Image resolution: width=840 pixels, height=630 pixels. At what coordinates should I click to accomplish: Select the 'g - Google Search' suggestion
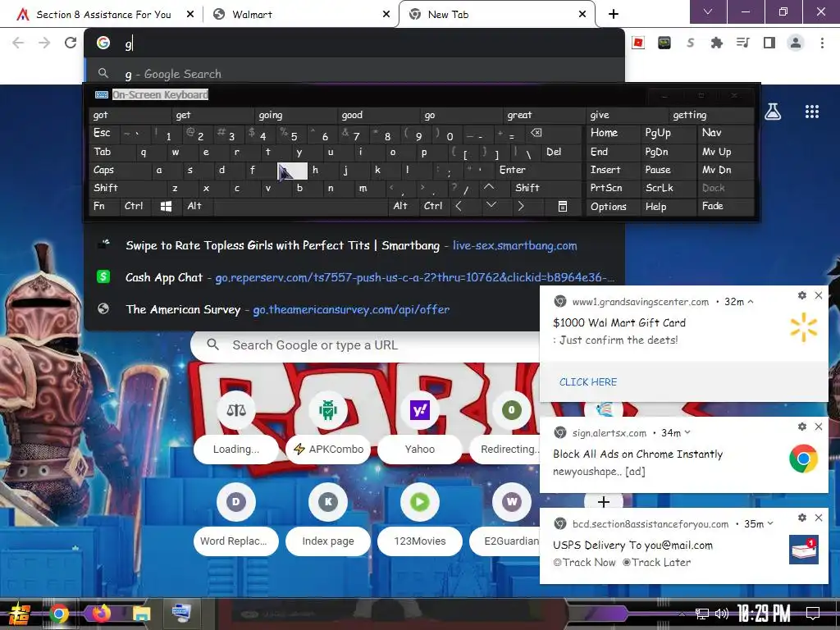pyautogui.click(x=354, y=74)
